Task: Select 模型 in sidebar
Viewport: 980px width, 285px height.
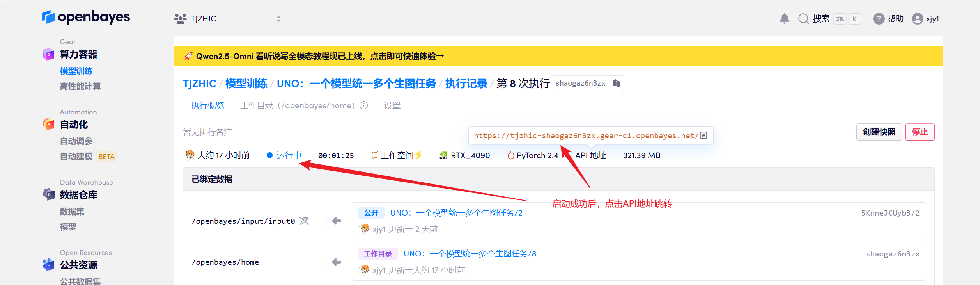Action: [x=68, y=227]
